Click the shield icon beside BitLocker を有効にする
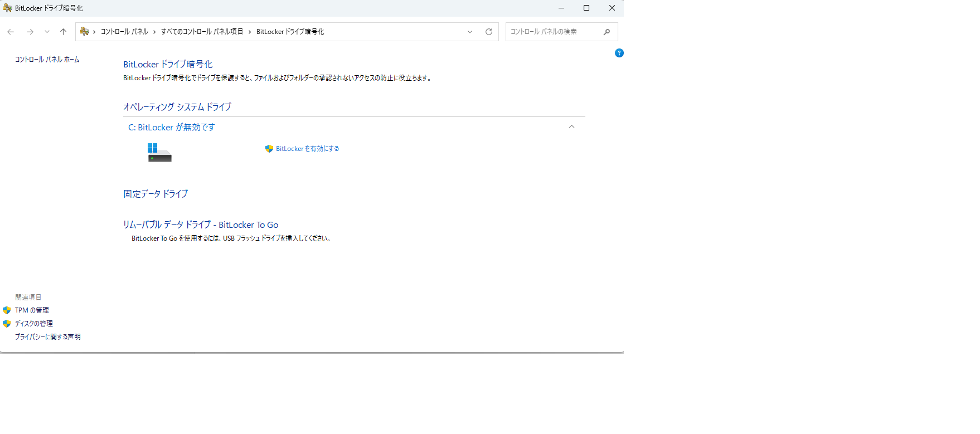 (269, 149)
